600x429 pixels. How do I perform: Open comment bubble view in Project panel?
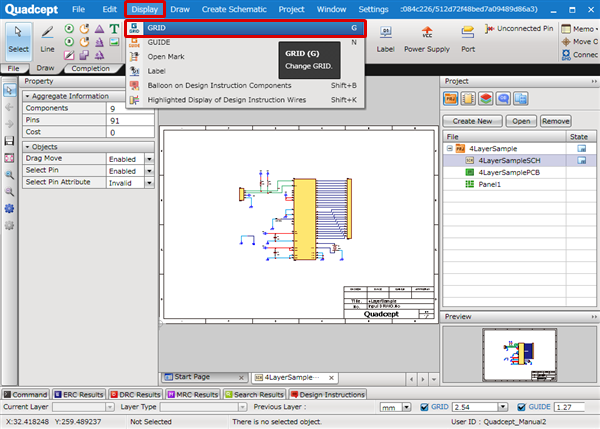click(x=503, y=99)
